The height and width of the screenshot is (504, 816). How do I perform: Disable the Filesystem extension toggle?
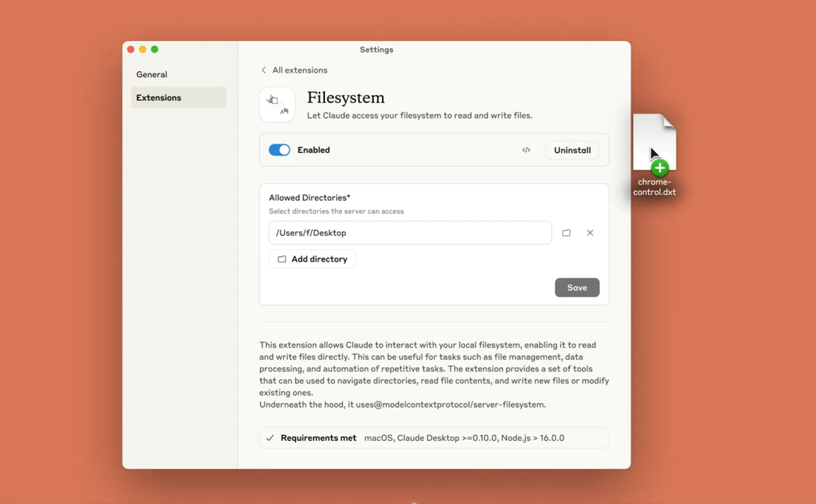(x=280, y=150)
